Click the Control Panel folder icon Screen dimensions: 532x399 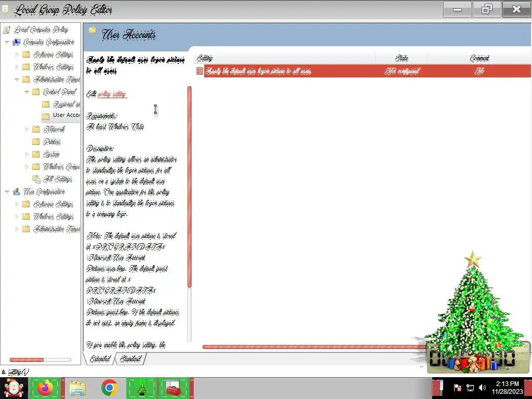coord(36,92)
